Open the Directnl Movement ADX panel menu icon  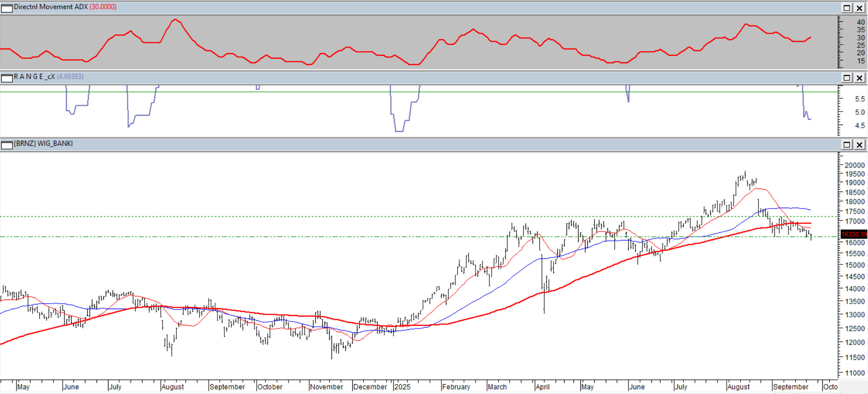pos(7,8)
